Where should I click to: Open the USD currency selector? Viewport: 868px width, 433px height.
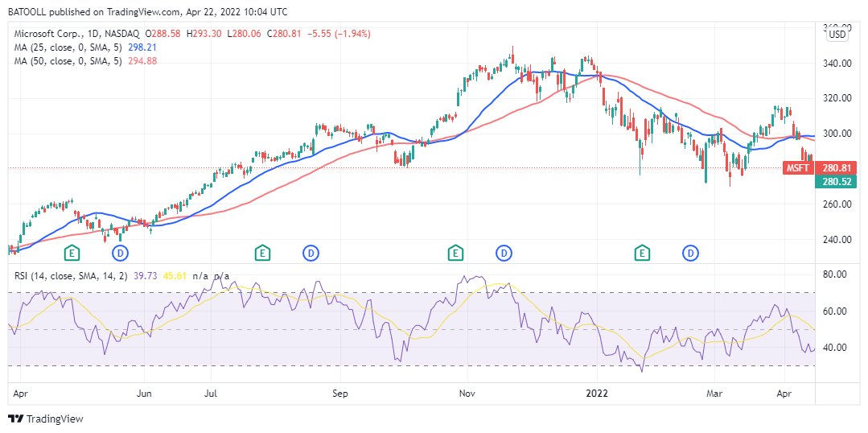(x=837, y=35)
